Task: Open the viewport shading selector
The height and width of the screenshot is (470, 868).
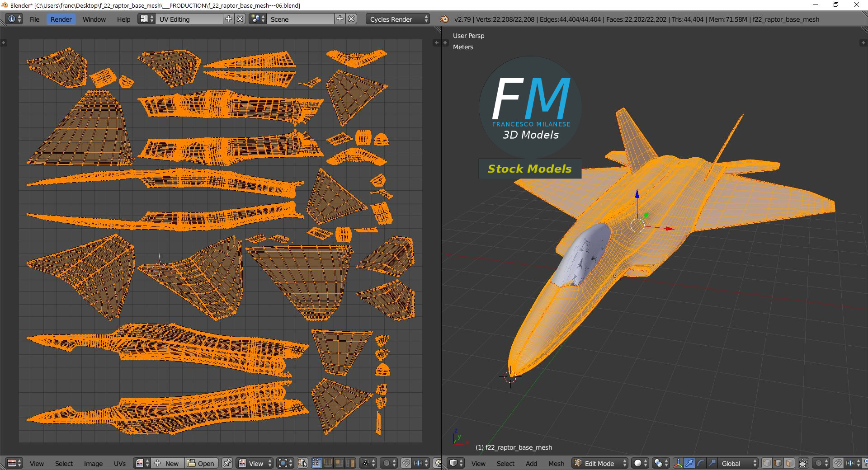Action: pyautogui.click(x=640, y=463)
